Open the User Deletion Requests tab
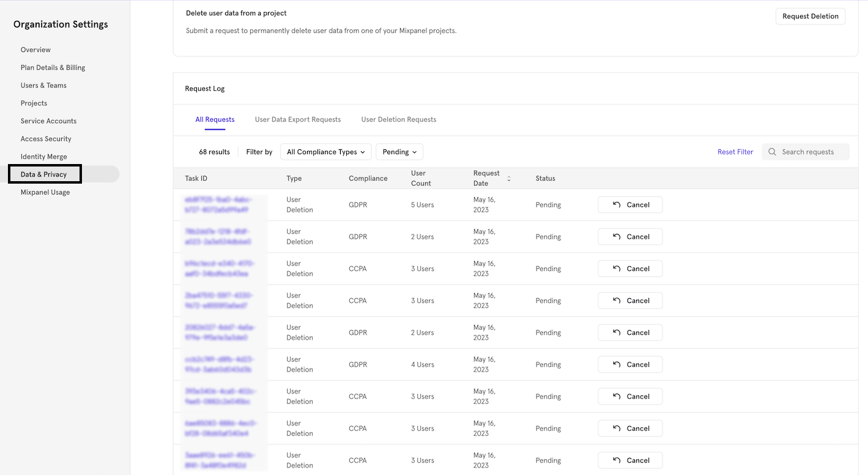868x475 pixels. click(x=399, y=119)
